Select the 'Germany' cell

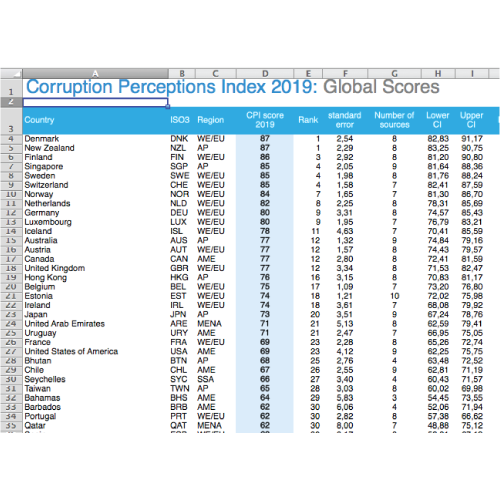tap(95, 213)
